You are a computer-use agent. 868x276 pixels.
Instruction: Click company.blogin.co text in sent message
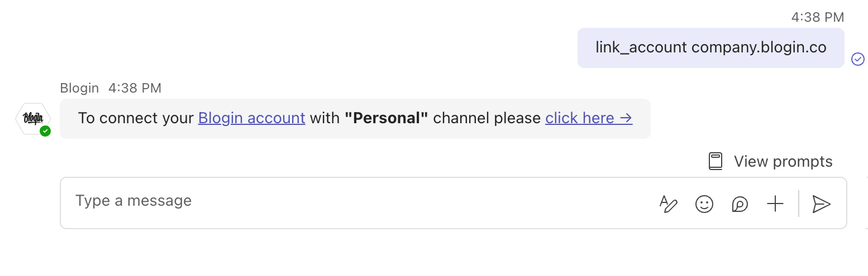[759, 47]
